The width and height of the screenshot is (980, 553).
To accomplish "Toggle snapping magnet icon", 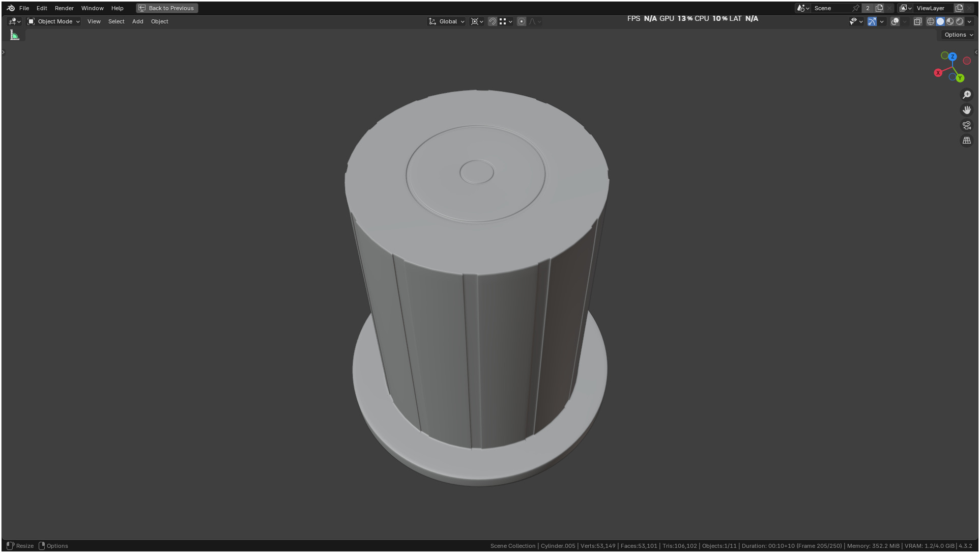I will click(493, 21).
